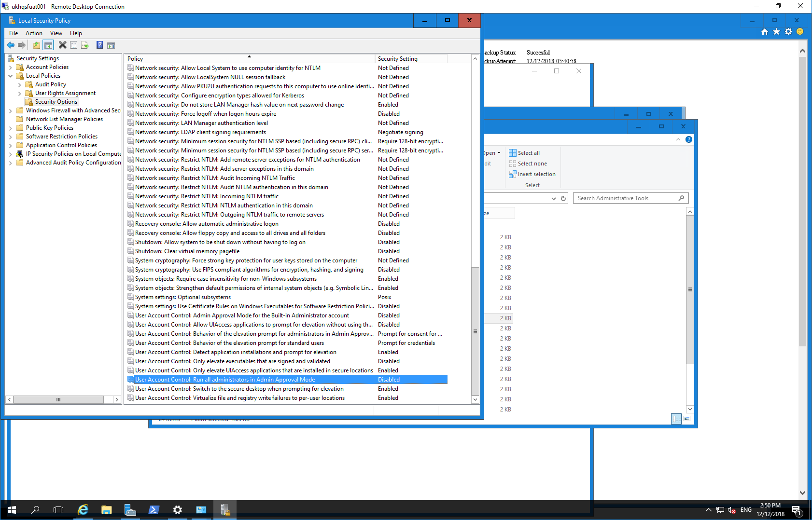Toggle the Show/Hide Action Pane icon
The image size is (812, 520).
(111, 45)
